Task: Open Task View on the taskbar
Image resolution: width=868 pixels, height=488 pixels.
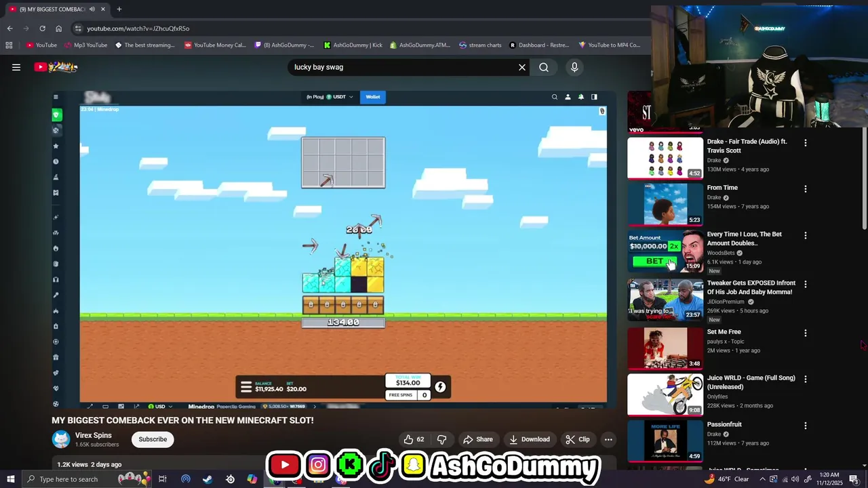Action: point(163,479)
